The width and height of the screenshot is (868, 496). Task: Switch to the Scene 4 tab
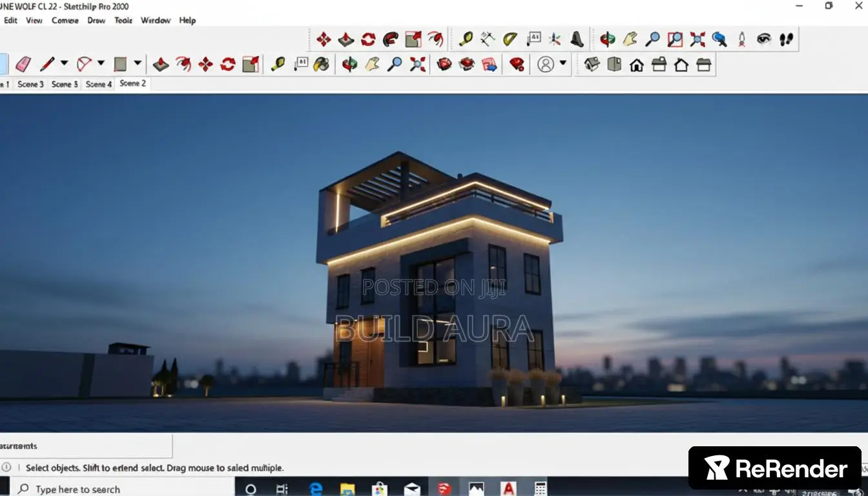(99, 84)
